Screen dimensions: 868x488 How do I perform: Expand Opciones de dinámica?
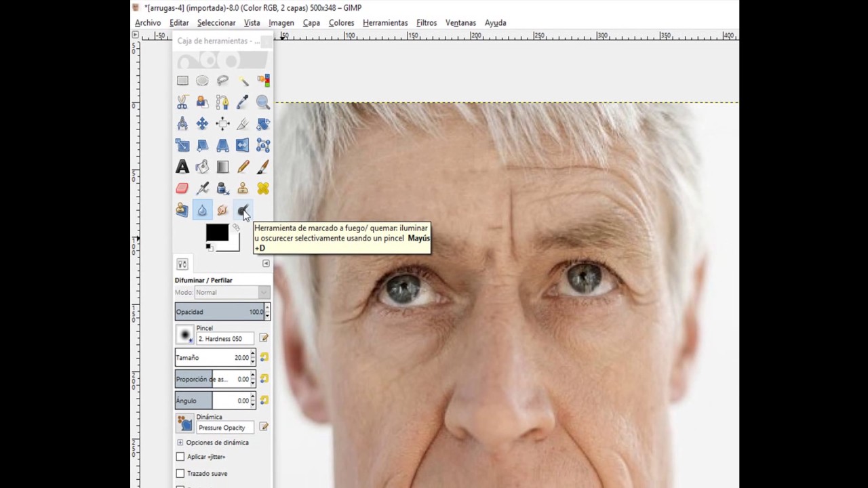pyautogui.click(x=180, y=443)
